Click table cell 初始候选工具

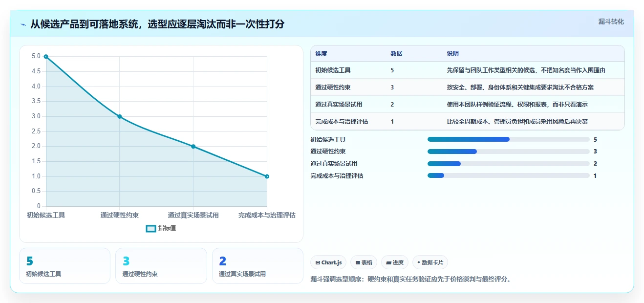[x=333, y=70]
